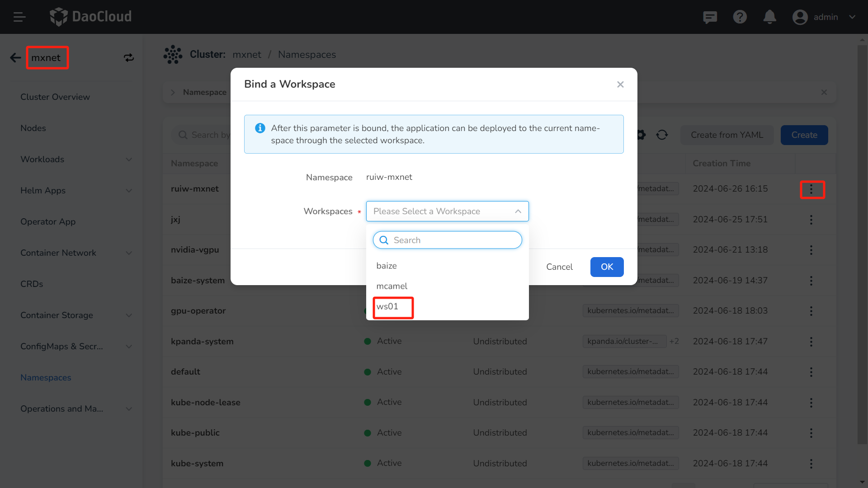
Task: Click the Workspaces dropdown to open
Action: tap(447, 211)
